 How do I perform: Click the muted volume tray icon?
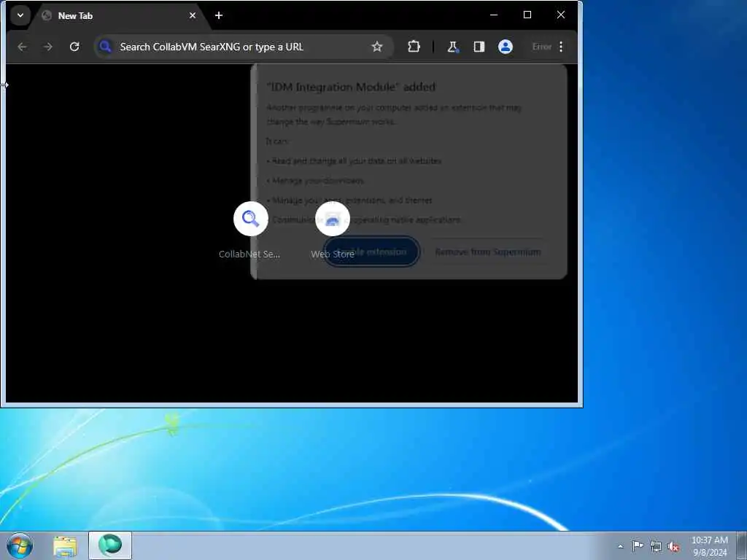click(673, 546)
